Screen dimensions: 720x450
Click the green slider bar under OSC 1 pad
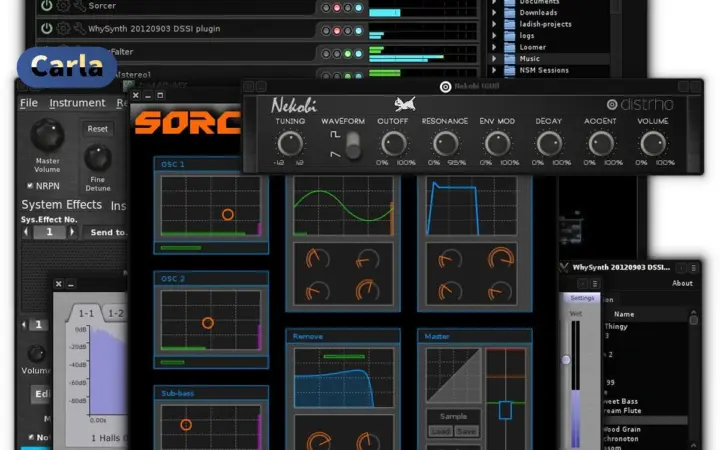point(181,248)
